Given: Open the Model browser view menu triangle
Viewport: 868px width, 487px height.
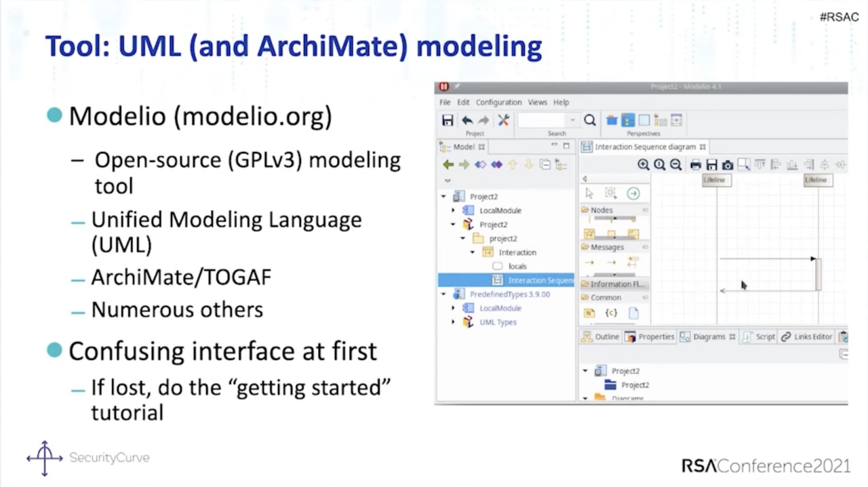Looking at the screenshot, I should click(448, 181).
